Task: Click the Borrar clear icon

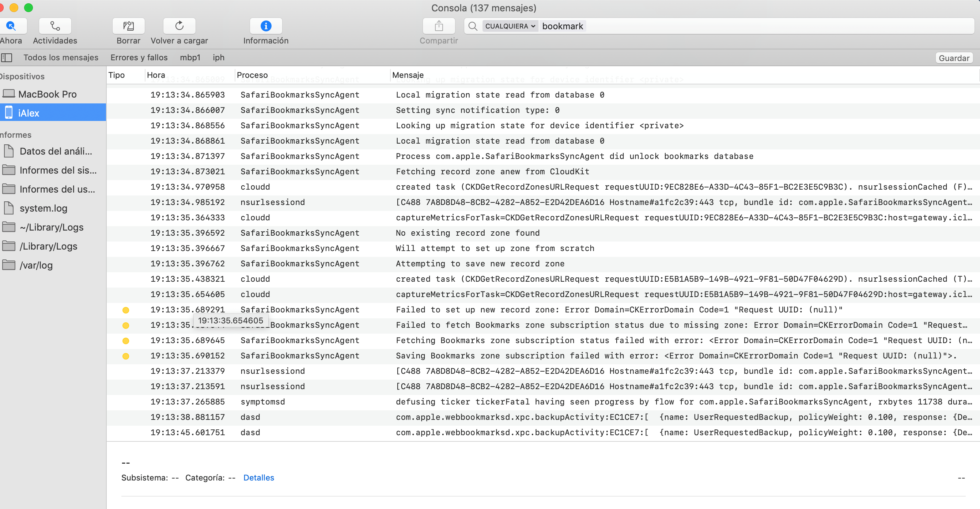Action: 128,26
